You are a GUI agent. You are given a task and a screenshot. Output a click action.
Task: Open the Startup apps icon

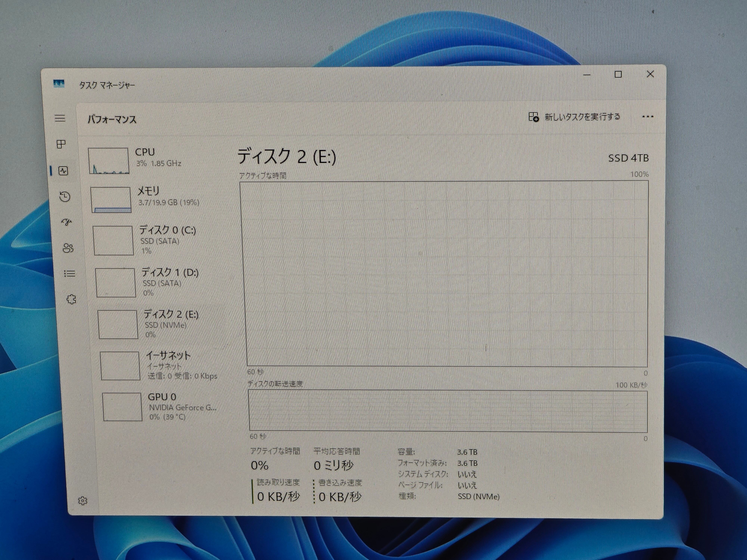click(x=66, y=222)
